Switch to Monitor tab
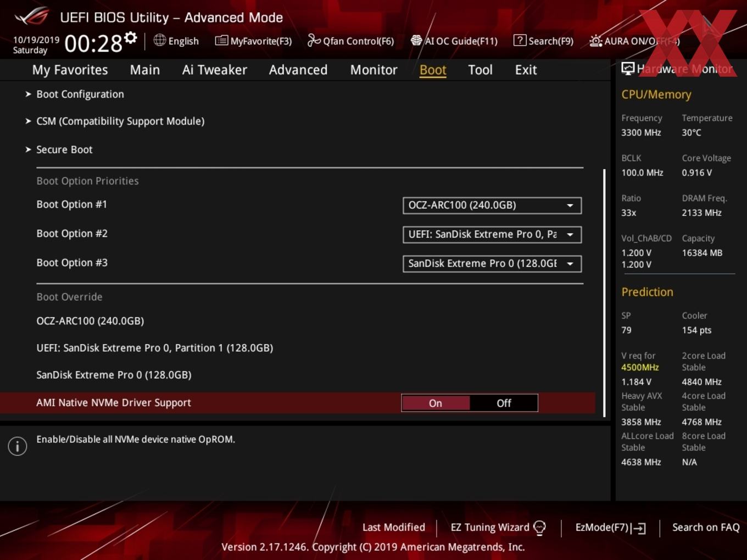 pos(374,70)
